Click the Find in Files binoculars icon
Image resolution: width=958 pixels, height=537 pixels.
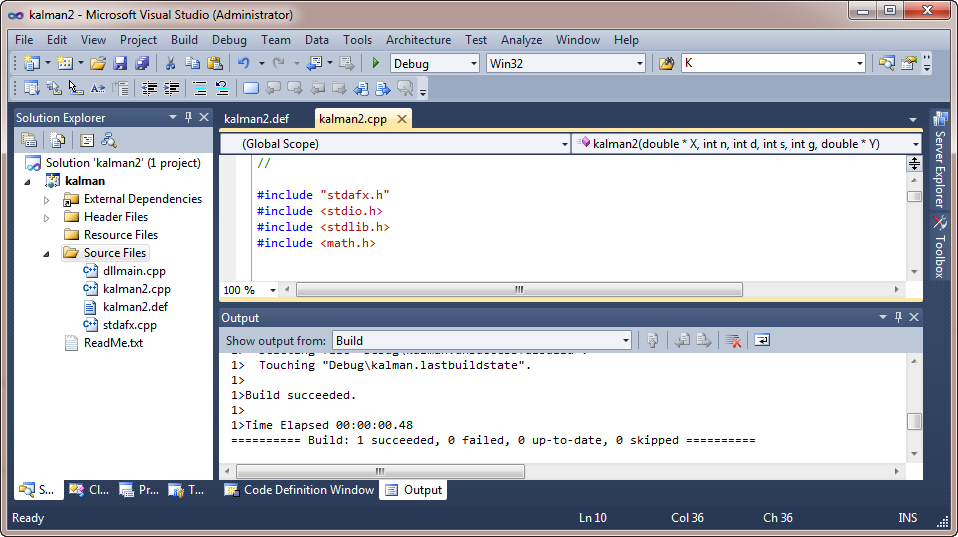tap(666, 63)
